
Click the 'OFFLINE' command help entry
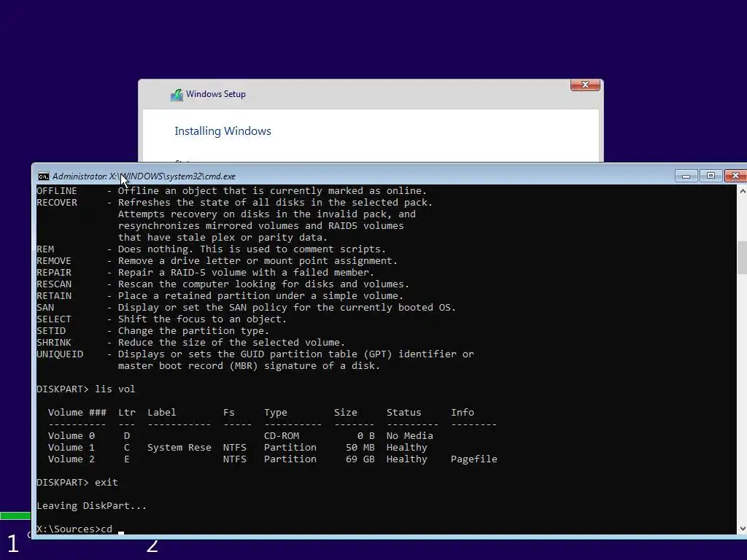[x=231, y=191]
